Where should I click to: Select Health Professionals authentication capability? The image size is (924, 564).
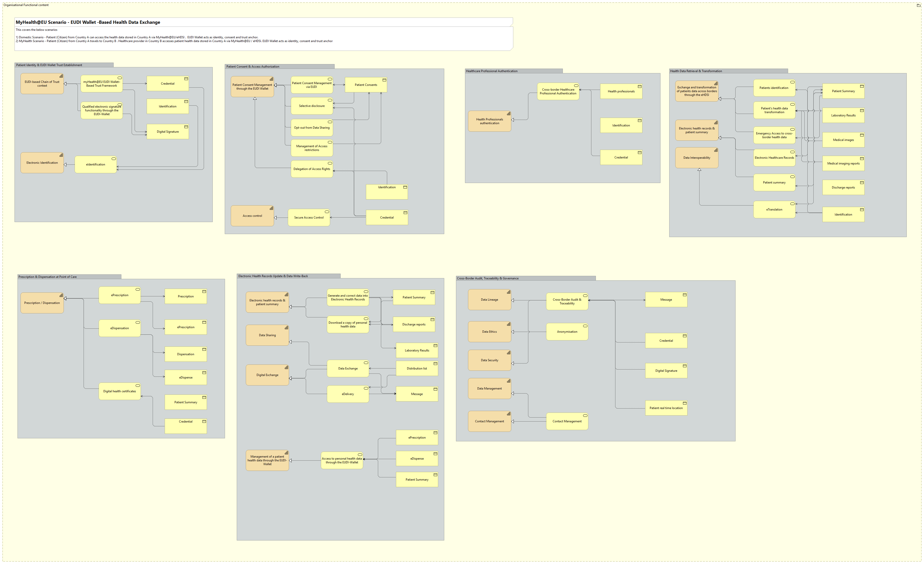point(489,121)
